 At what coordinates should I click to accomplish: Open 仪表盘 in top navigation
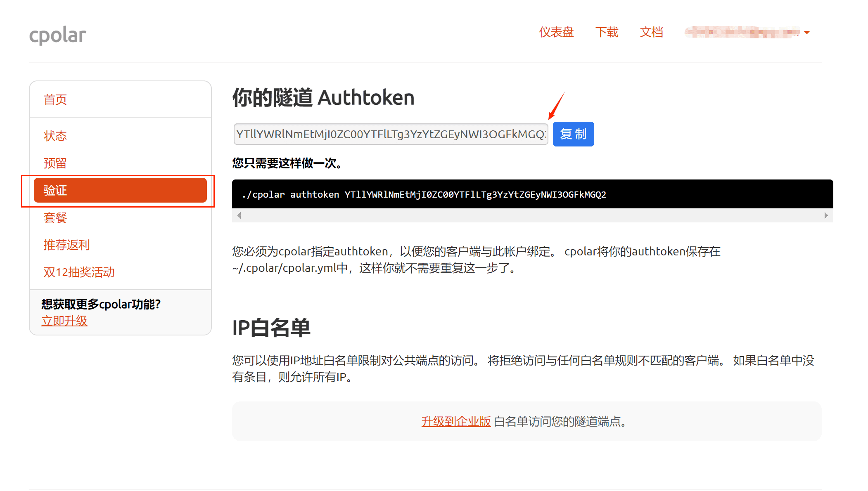click(x=556, y=32)
